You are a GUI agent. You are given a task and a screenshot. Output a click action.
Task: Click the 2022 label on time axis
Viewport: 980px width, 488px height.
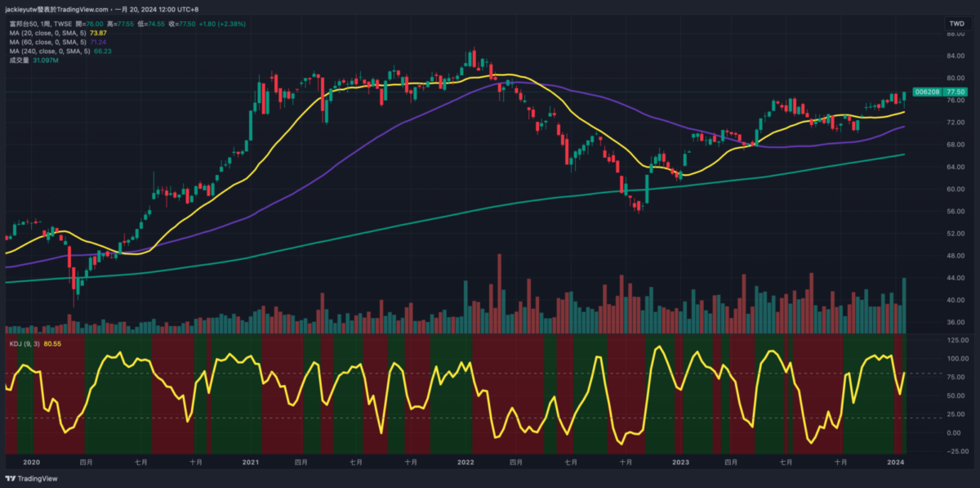click(465, 463)
